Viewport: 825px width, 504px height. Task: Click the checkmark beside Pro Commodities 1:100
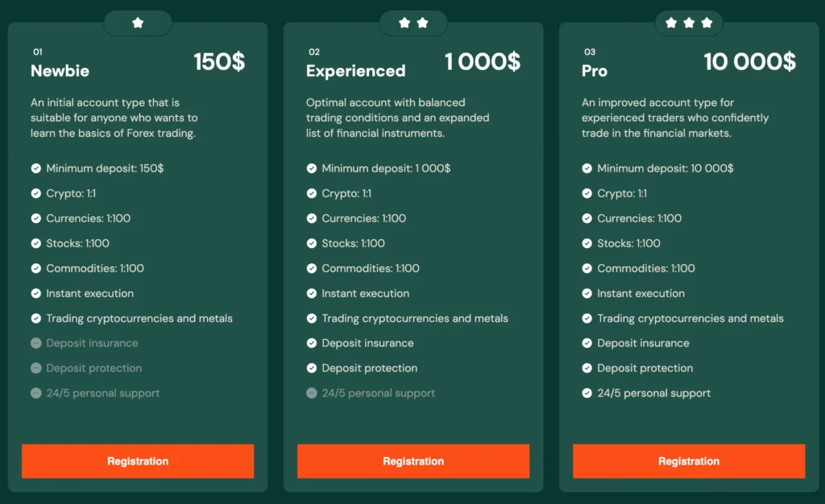pyautogui.click(x=587, y=269)
